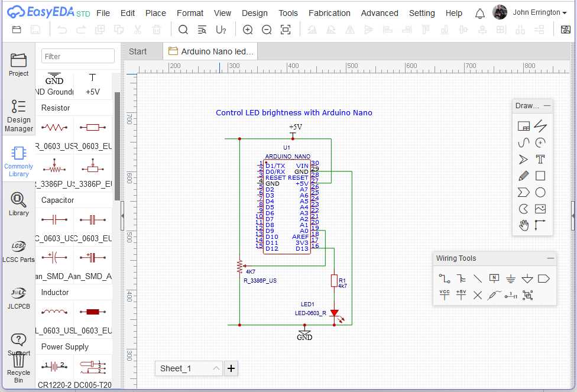The image size is (577, 392).
Task: Select the Wire tool in Wiring Tools
Action: pos(444,278)
